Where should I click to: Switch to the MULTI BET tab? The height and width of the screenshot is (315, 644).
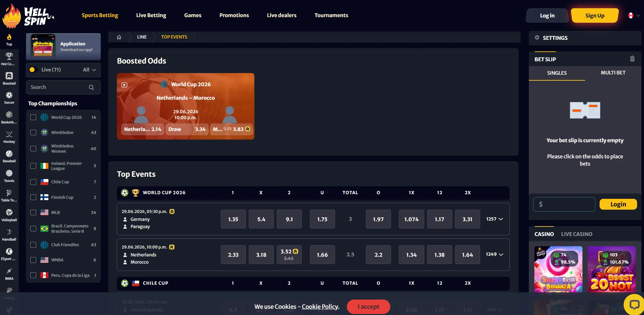tap(613, 73)
